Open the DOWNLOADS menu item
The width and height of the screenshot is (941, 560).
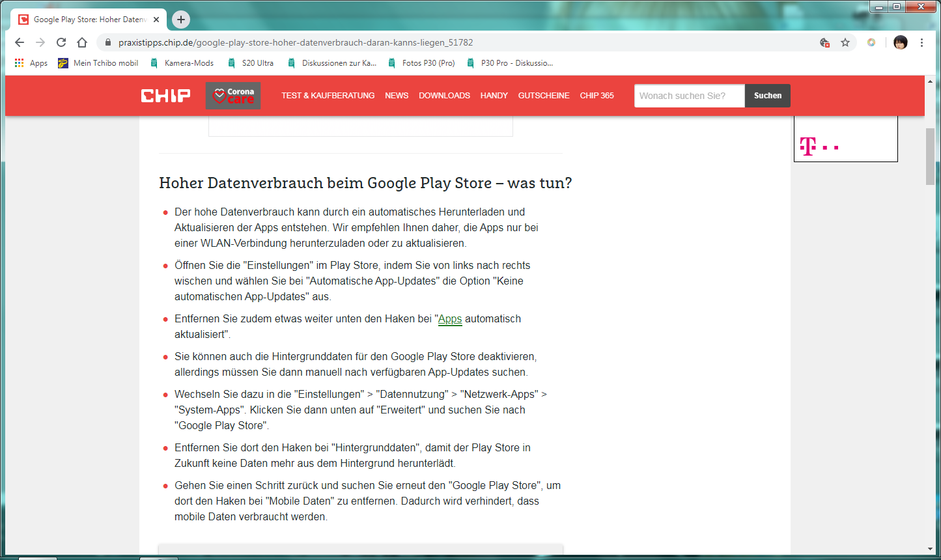click(444, 96)
